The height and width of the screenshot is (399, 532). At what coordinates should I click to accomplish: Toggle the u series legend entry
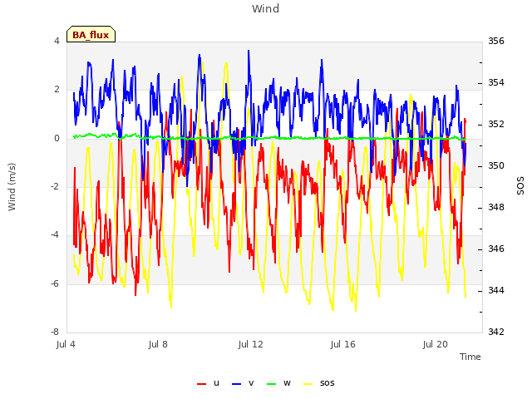(208, 383)
